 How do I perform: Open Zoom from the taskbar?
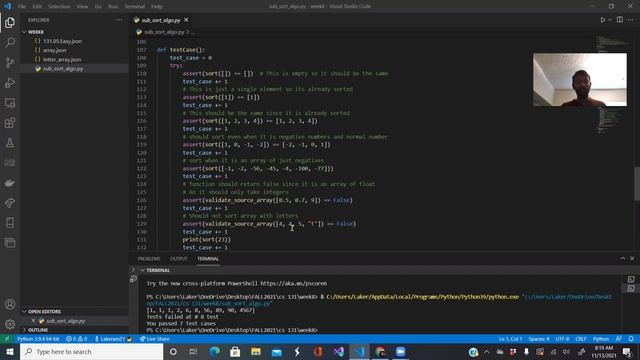coord(400,351)
